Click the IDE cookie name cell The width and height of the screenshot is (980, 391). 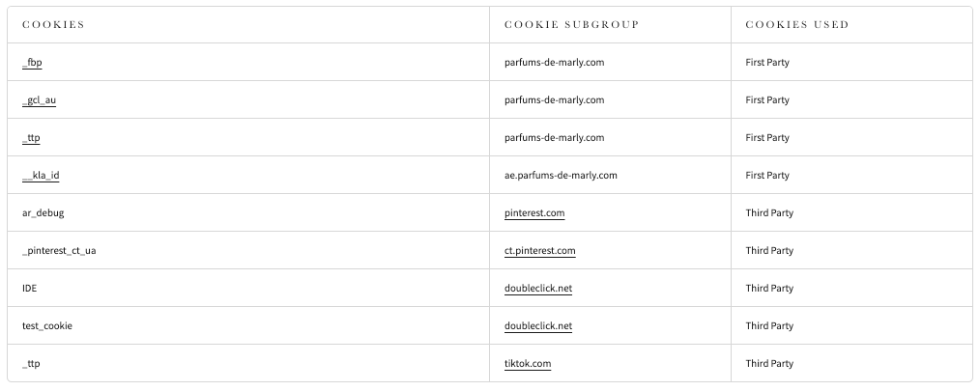point(29,289)
